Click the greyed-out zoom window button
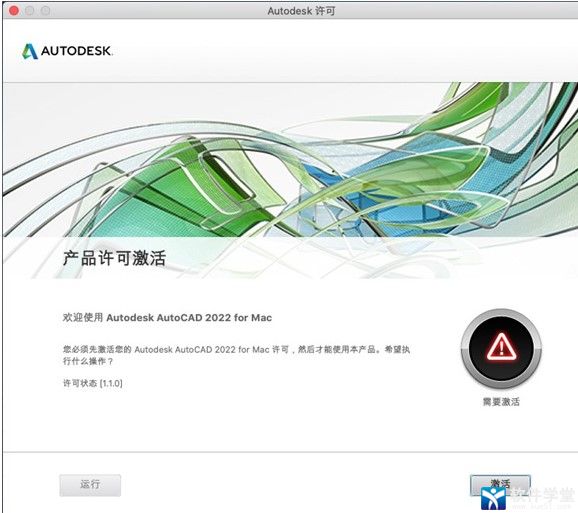 tap(45, 11)
